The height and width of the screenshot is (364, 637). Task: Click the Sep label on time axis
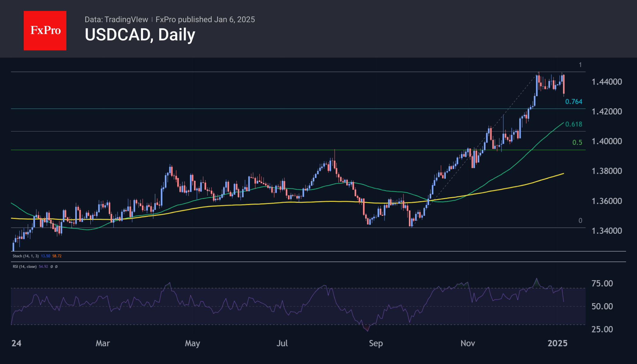[x=376, y=343]
